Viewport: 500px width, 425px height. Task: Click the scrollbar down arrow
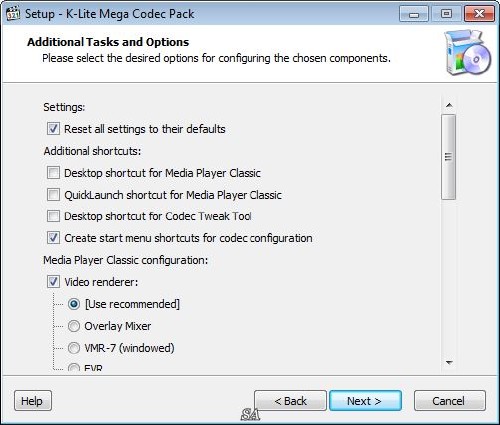(x=449, y=363)
